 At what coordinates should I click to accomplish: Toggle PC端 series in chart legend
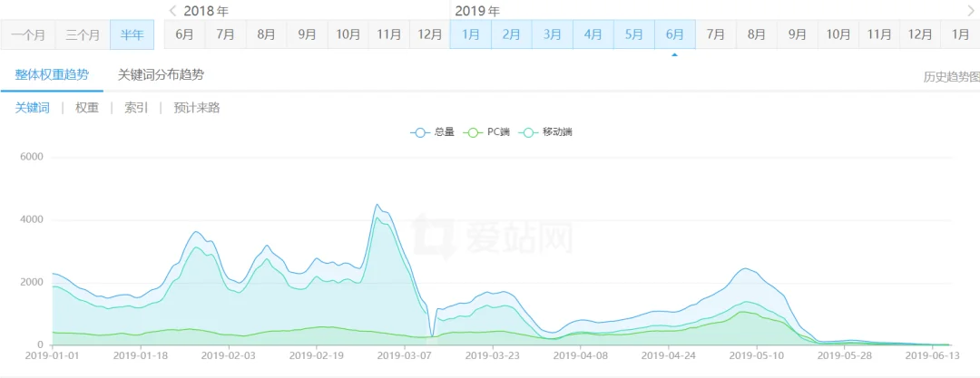(x=485, y=132)
